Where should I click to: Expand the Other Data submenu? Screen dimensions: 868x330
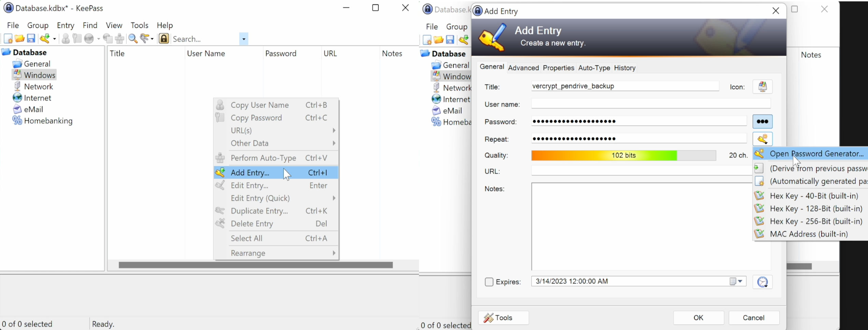point(276,143)
